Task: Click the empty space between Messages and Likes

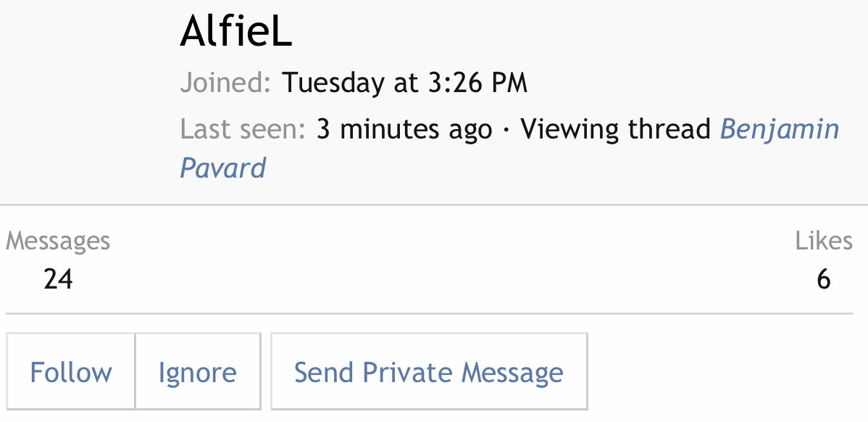Action: (435, 261)
